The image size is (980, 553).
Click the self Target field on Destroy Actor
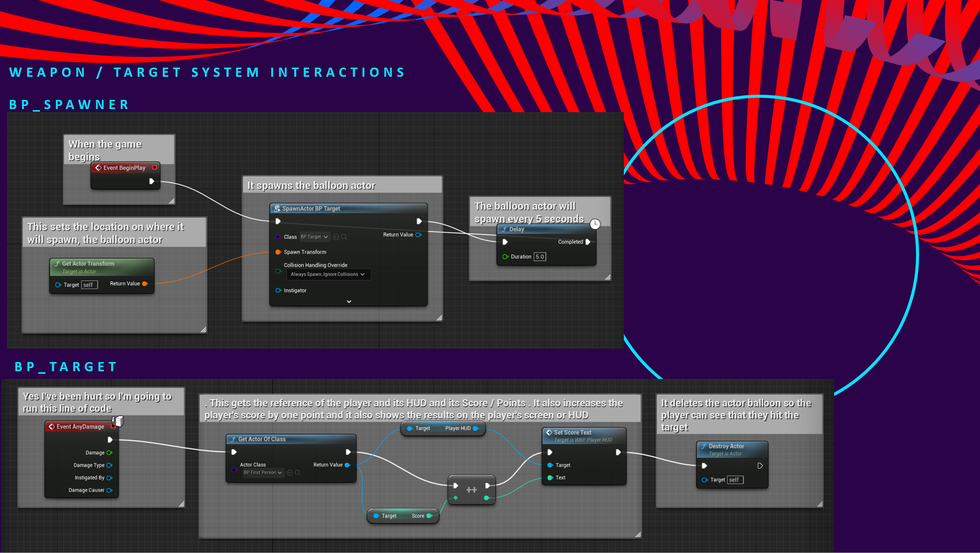click(735, 480)
